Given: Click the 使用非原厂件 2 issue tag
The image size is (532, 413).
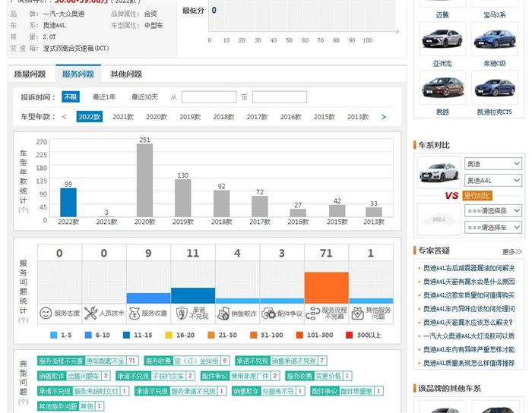Looking at the screenshot, I should pos(240,376).
